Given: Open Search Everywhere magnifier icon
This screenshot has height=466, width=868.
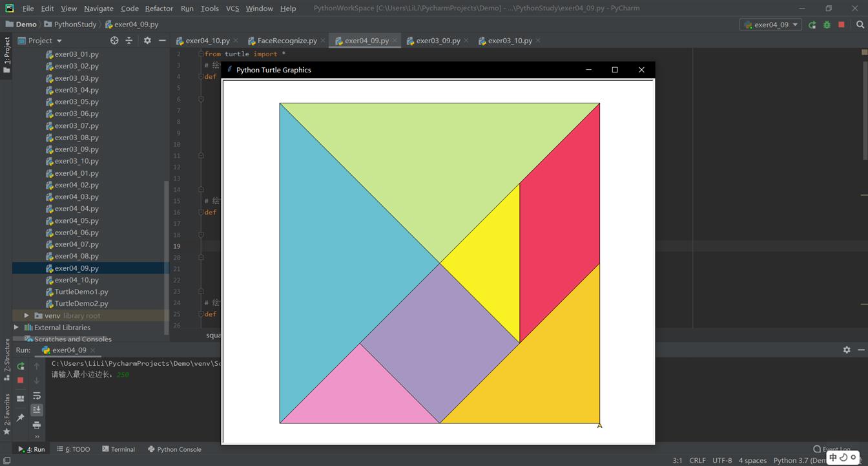Looking at the screenshot, I should tap(860, 25).
